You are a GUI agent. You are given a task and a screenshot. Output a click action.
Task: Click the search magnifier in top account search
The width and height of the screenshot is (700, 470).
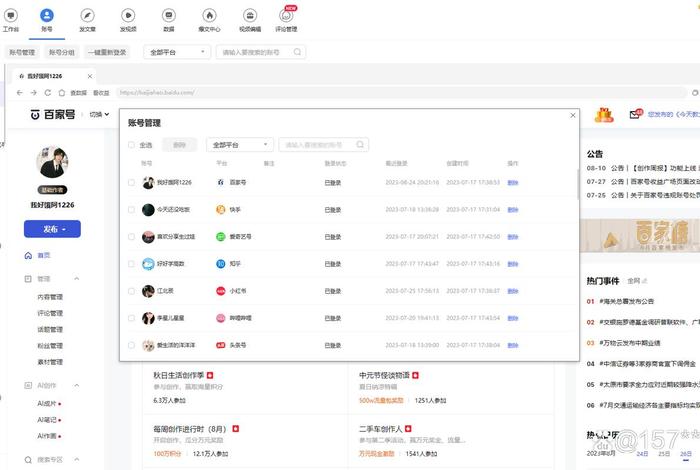[297, 52]
